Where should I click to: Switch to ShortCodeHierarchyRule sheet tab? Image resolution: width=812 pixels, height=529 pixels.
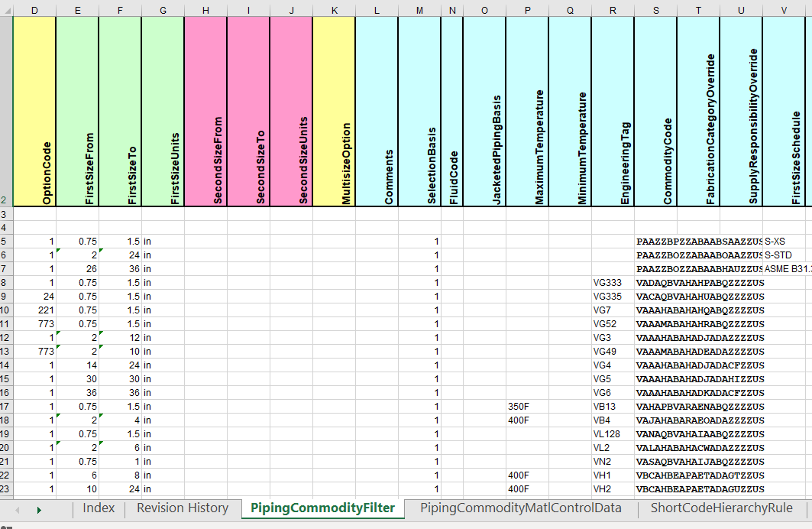[x=721, y=508]
